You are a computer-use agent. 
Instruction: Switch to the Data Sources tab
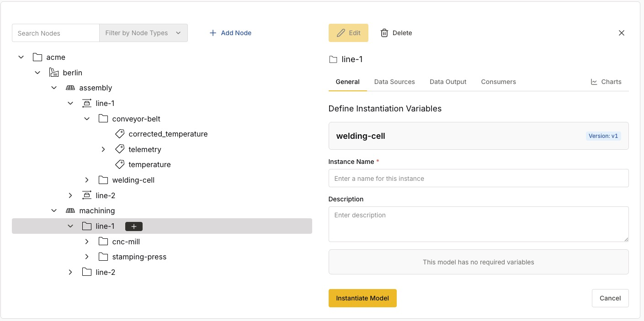tap(394, 82)
